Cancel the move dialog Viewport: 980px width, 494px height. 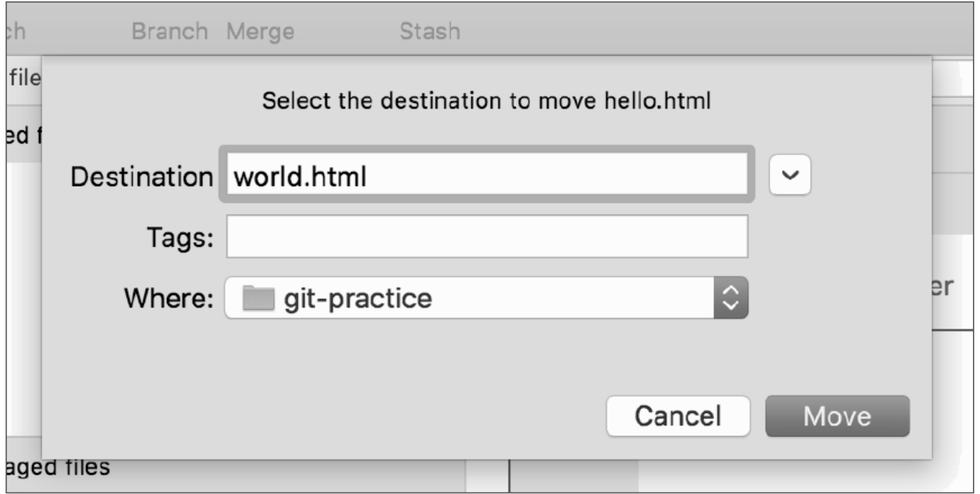(x=677, y=415)
